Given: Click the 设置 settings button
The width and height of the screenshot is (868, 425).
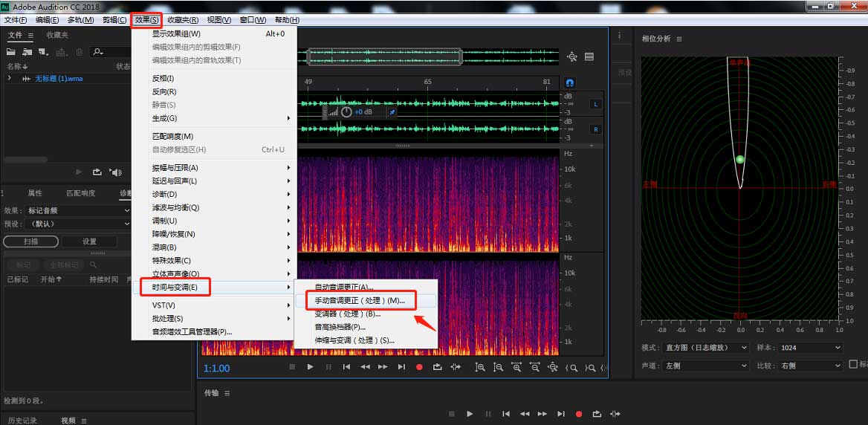Looking at the screenshot, I should (89, 241).
